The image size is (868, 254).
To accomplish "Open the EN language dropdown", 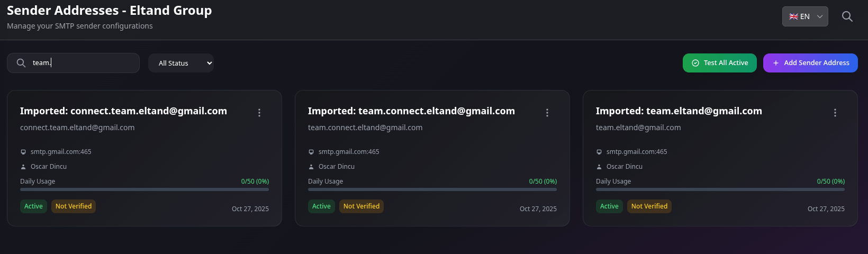I will tap(804, 16).
